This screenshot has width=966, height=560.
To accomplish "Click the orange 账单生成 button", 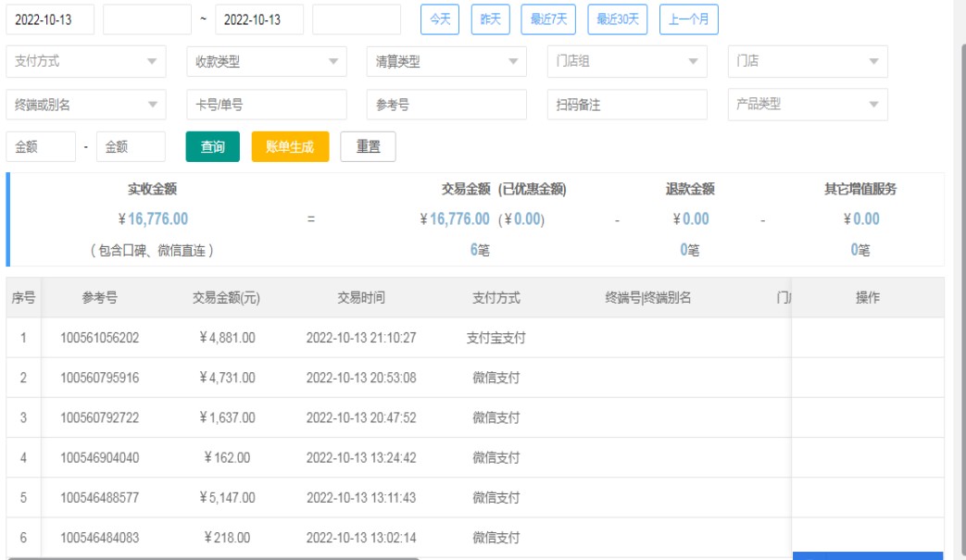I will tap(290, 147).
